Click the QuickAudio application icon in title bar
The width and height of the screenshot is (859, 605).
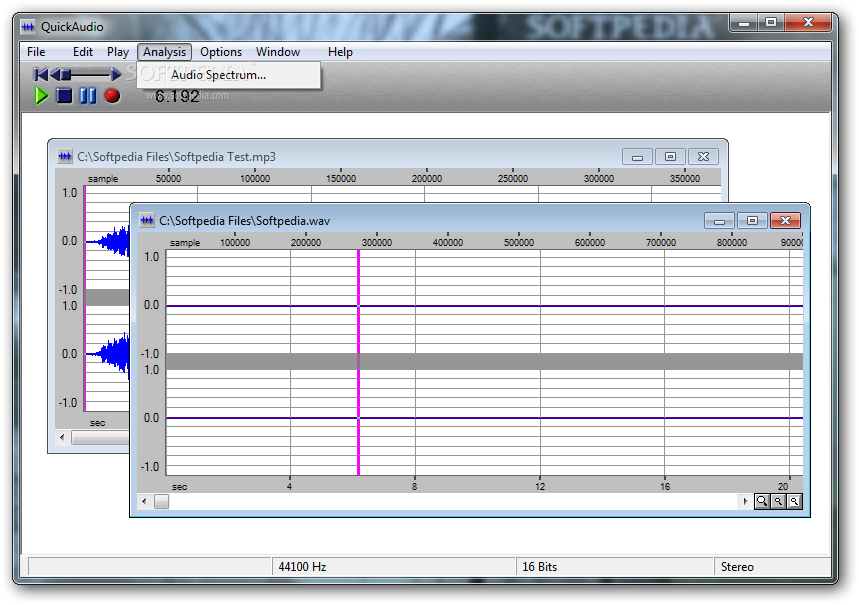28,26
